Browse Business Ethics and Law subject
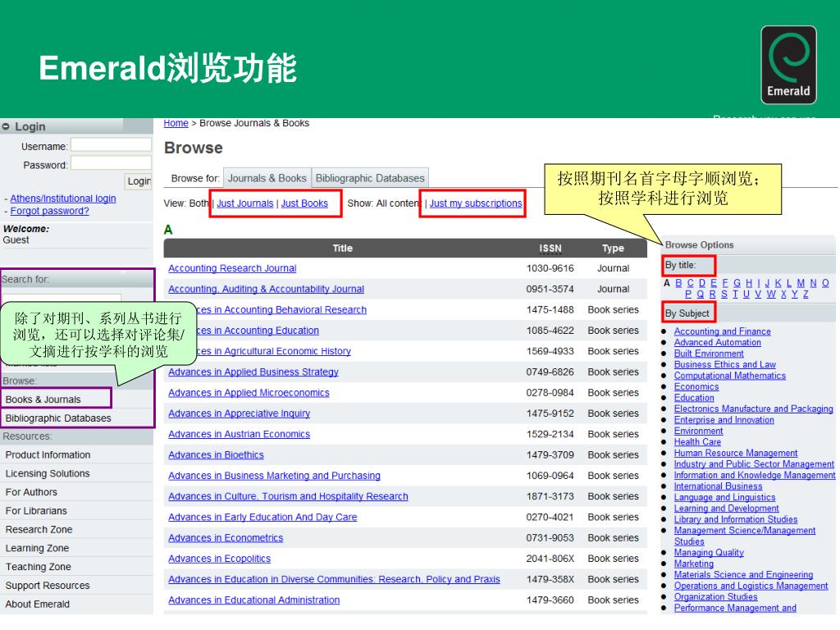 click(725, 365)
